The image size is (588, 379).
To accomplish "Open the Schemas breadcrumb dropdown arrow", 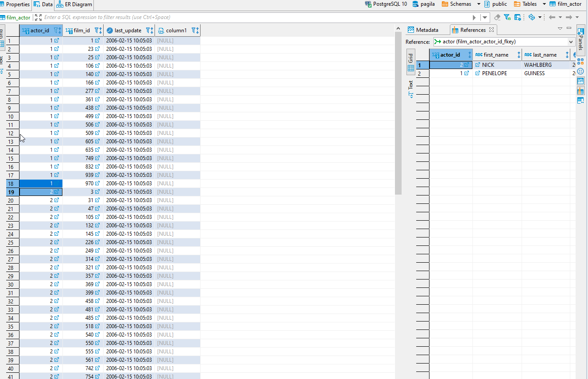I will point(479,4).
